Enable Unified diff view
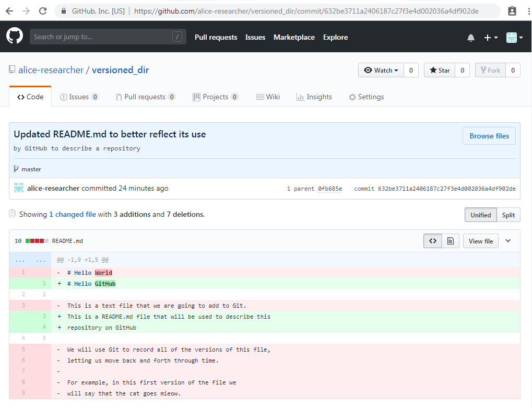 pyautogui.click(x=480, y=214)
